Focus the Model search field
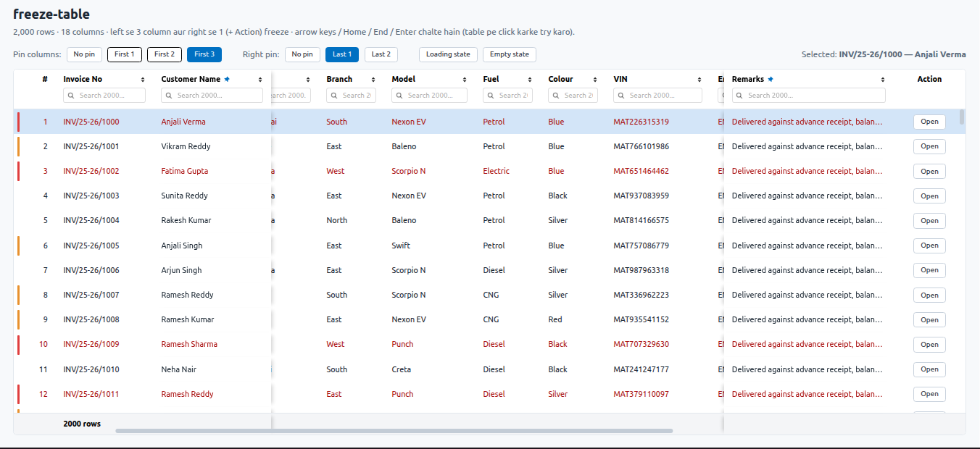The height and width of the screenshot is (449, 980). (429, 95)
